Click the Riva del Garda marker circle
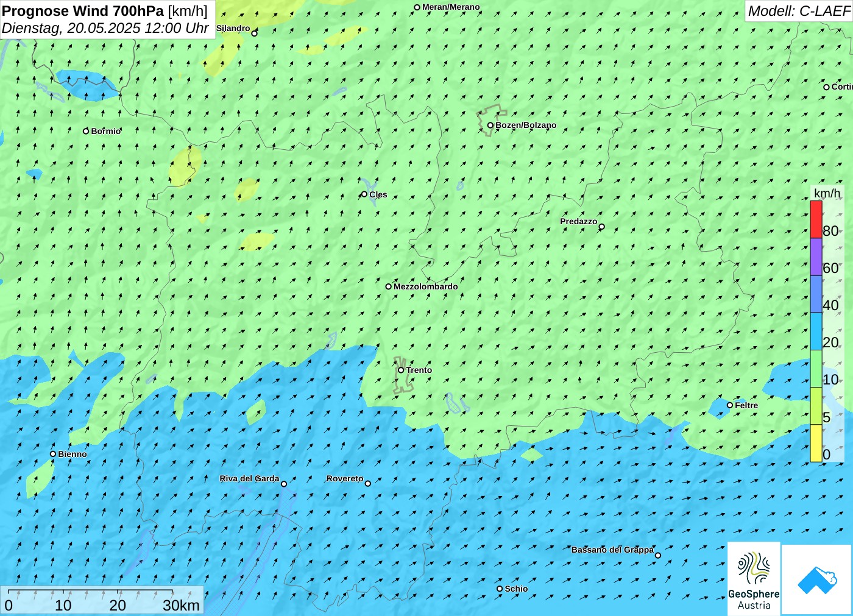 click(x=283, y=484)
